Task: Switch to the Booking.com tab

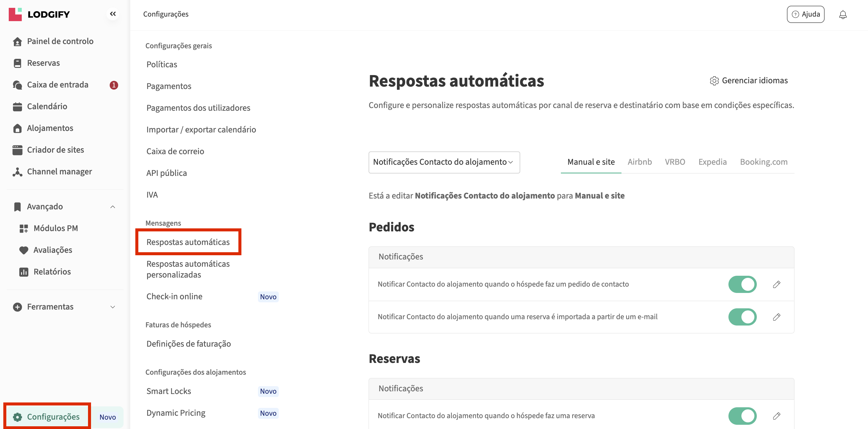Action: tap(763, 162)
